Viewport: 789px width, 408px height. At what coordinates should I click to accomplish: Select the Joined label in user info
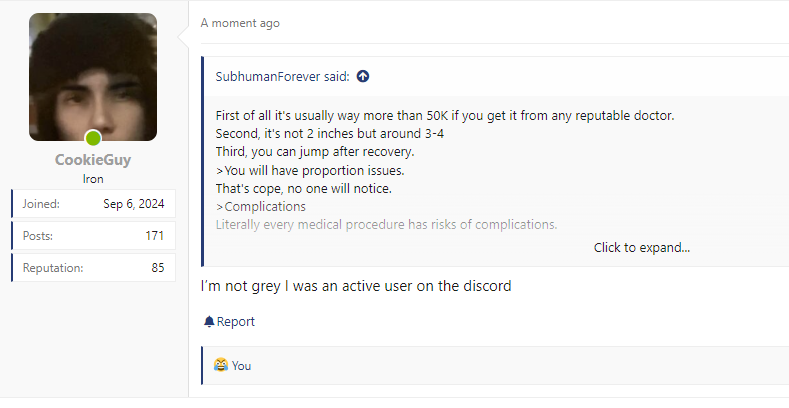[x=41, y=204]
